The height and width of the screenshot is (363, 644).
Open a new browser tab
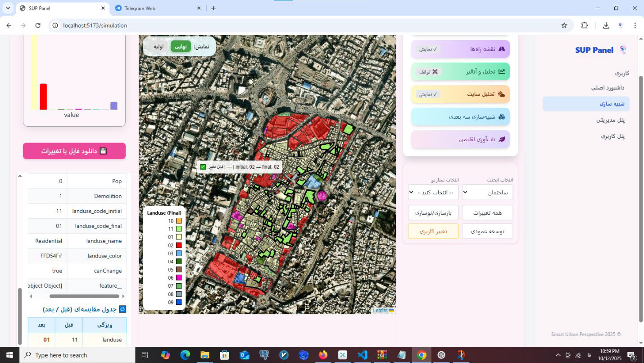click(213, 8)
